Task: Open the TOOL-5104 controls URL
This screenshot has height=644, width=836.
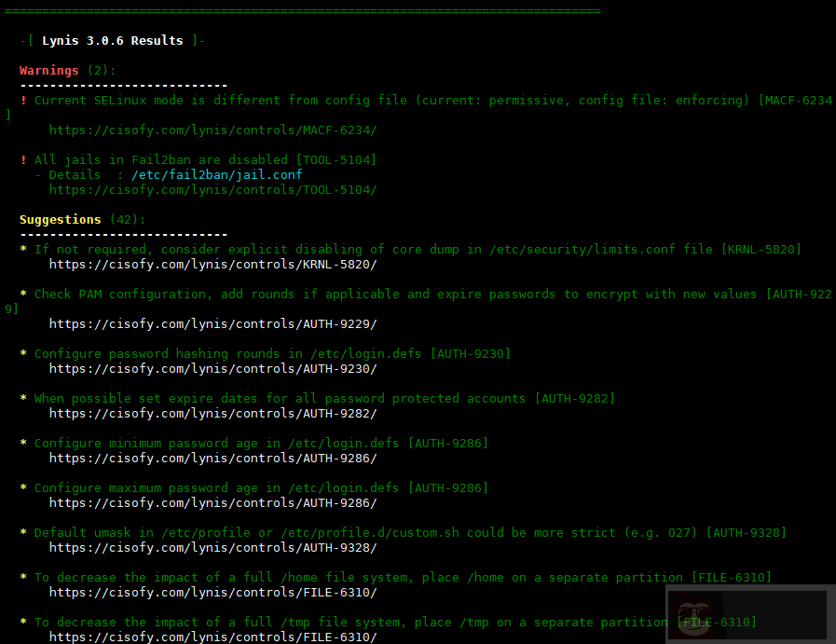Action: (x=212, y=190)
